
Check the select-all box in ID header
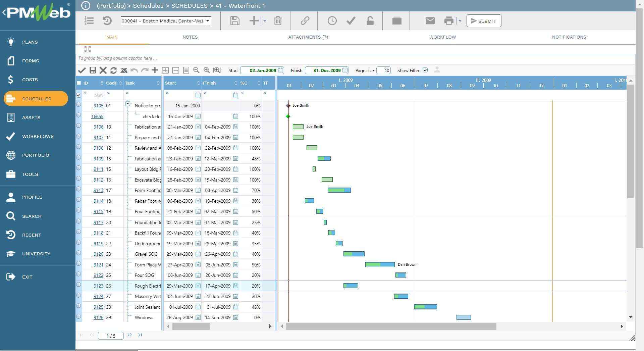79,83
